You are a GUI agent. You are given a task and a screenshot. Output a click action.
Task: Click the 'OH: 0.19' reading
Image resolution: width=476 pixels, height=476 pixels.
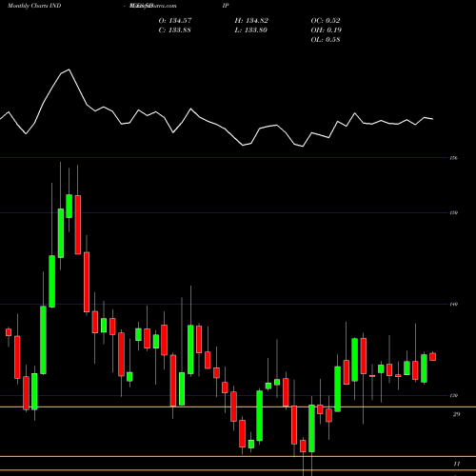pyautogui.click(x=326, y=30)
